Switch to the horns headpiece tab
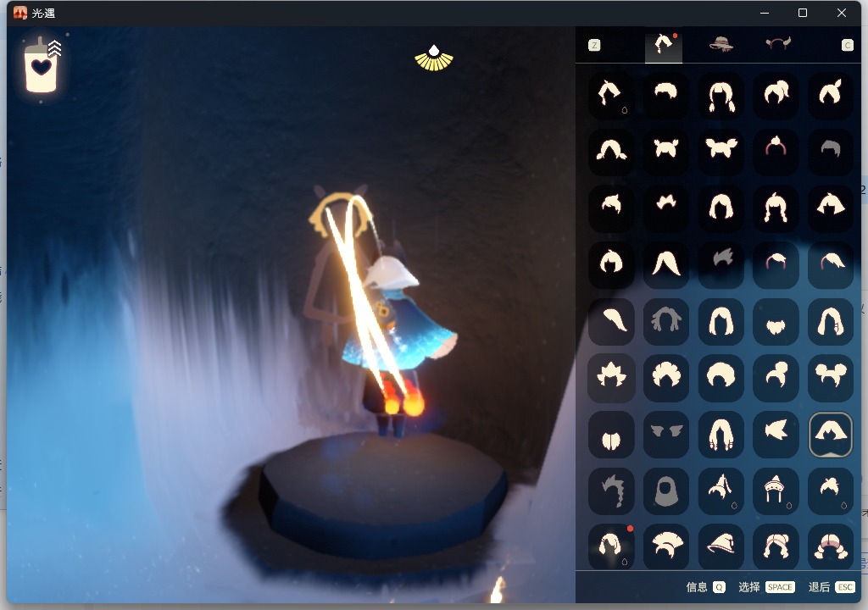This screenshot has width=868, height=610. pyautogui.click(x=778, y=43)
